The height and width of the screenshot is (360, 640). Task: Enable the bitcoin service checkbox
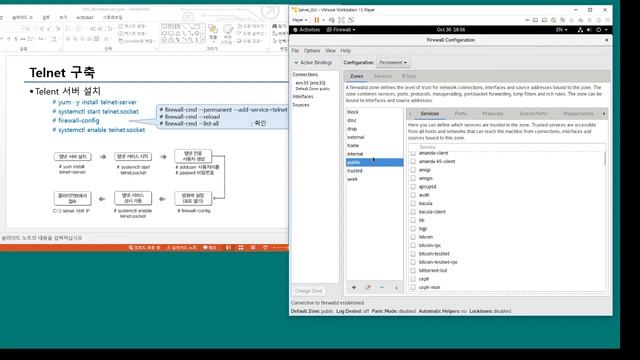click(x=413, y=237)
